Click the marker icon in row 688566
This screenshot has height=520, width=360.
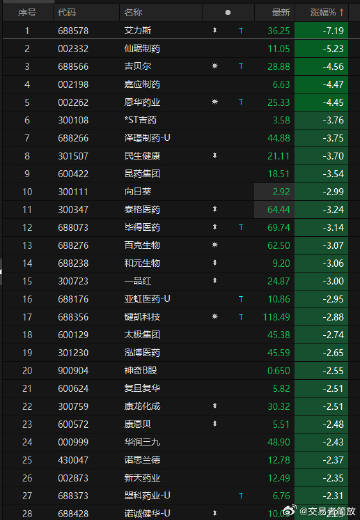215,66
